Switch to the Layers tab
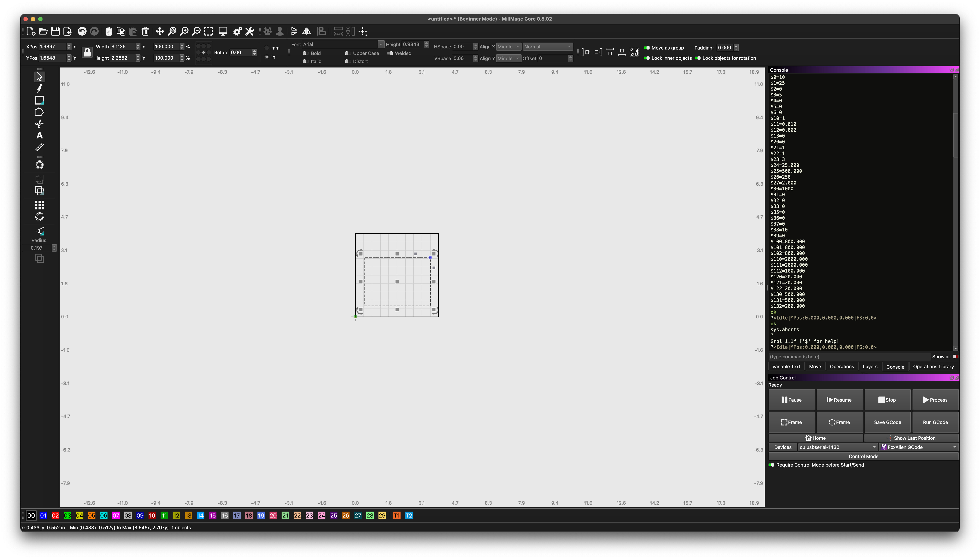Image resolution: width=980 pixels, height=559 pixels. (x=870, y=367)
